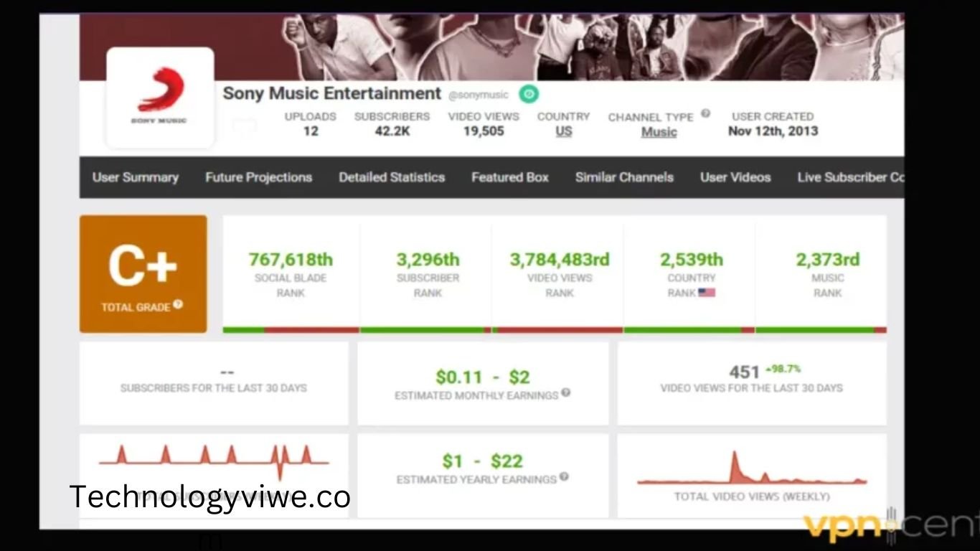Click the Sony Music channel logo
The image size is (980, 551).
(160, 97)
